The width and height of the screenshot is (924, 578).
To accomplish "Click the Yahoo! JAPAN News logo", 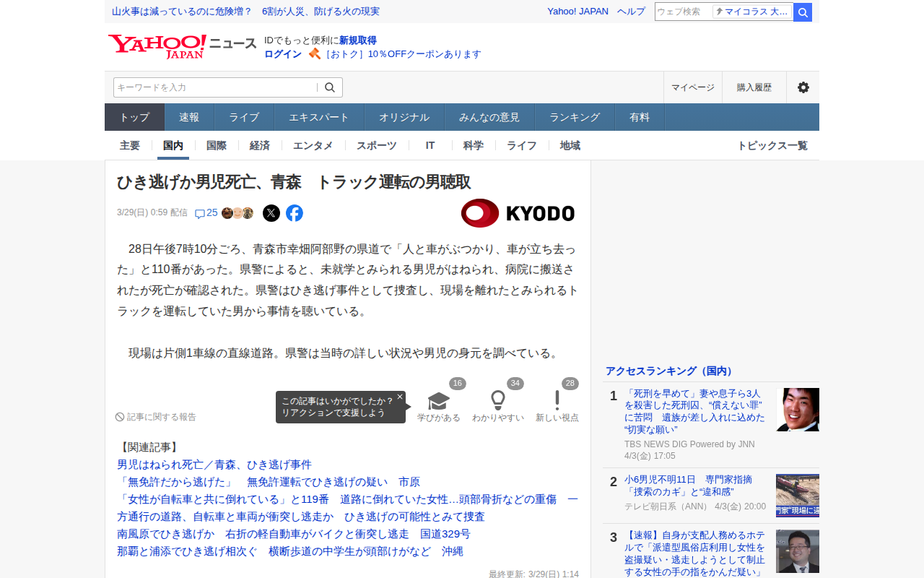I will [182, 46].
